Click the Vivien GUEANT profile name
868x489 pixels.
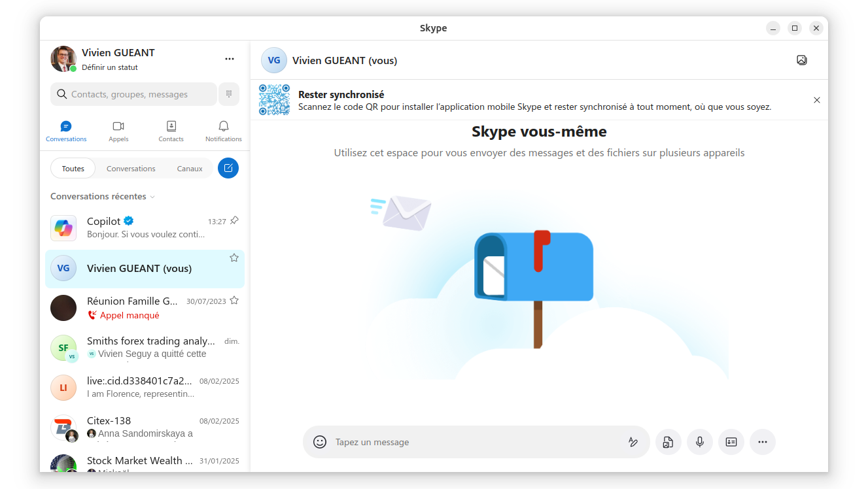(x=118, y=53)
